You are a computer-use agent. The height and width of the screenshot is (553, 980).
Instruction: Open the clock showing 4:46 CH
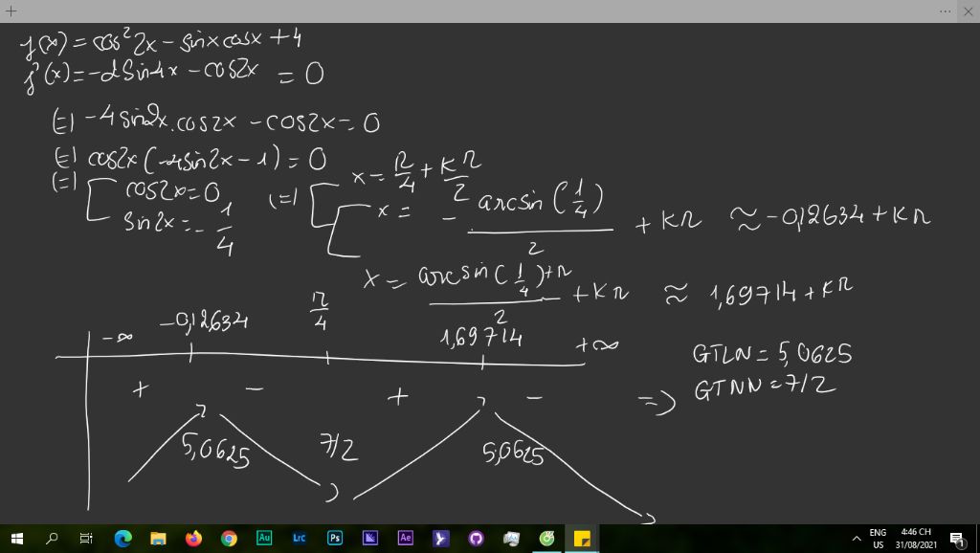pyautogui.click(x=916, y=539)
